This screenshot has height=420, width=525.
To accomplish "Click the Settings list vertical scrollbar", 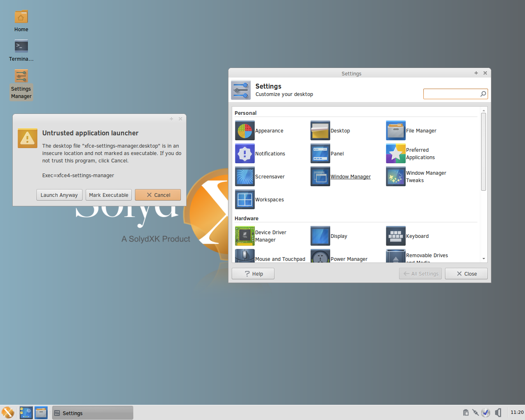I will coord(484,152).
